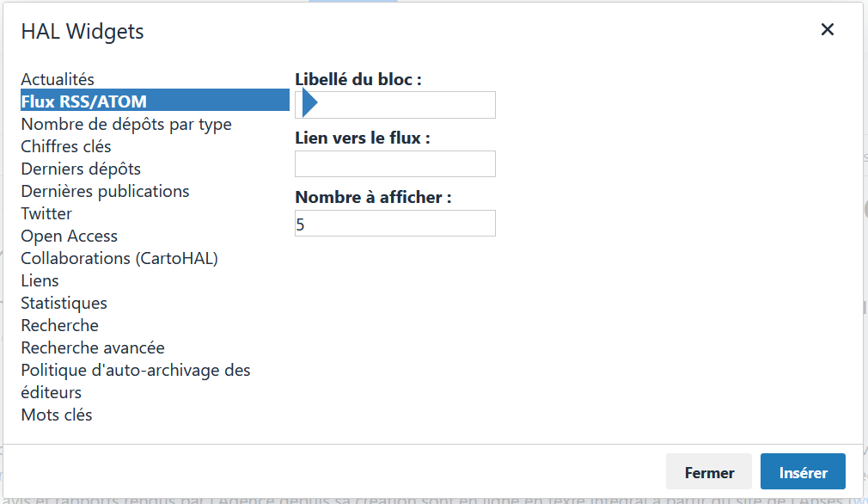This screenshot has height=504, width=868.
Task: Click the Fermer button
Action: [x=708, y=471]
